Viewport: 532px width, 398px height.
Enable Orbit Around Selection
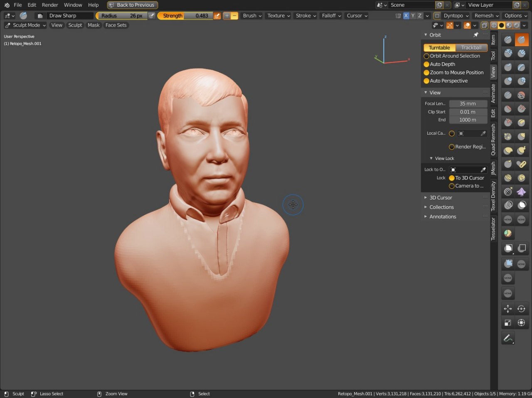(426, 56)
